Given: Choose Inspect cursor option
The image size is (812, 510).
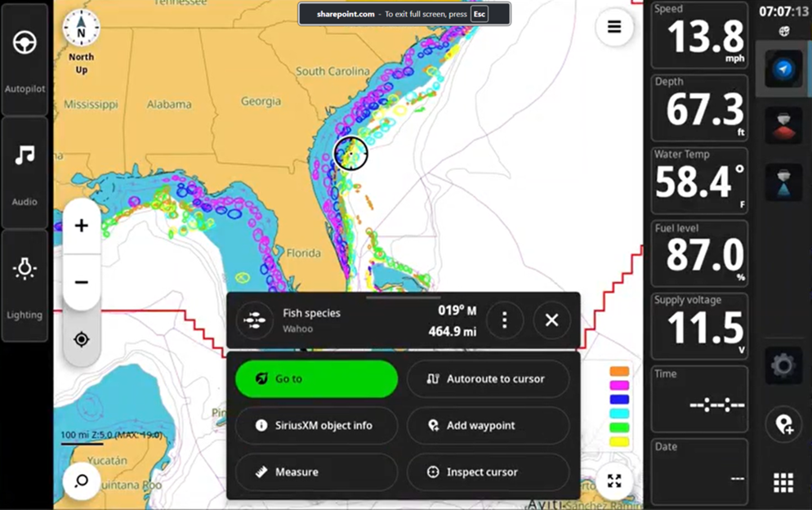Looking at the screenshot, I should 488,472.
